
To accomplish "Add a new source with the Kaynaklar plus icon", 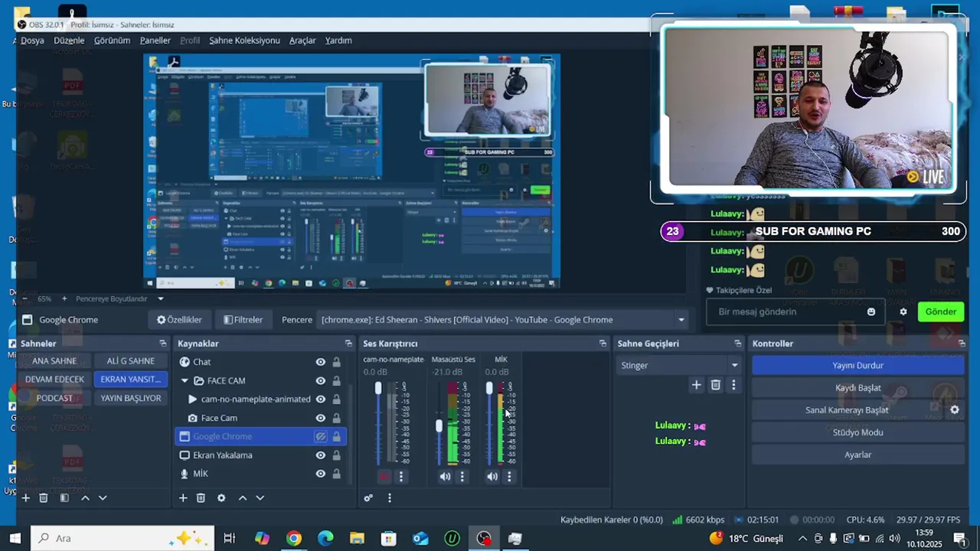I will [183, 497].
